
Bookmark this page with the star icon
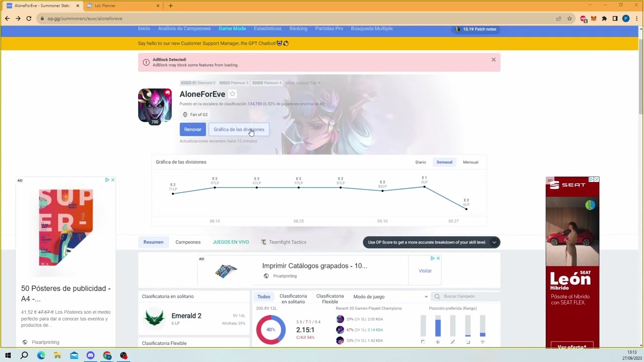pos(570,19)
